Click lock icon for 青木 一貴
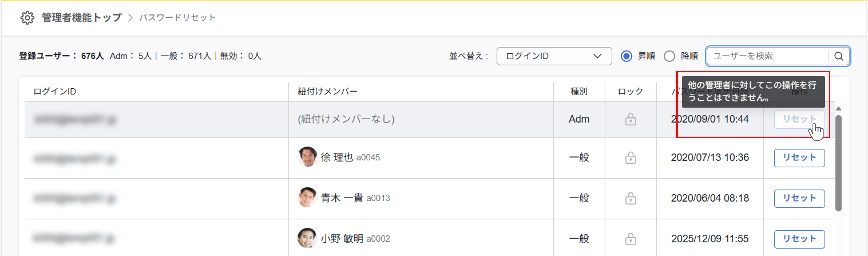The image size is (868, 256). pos(630,198)
